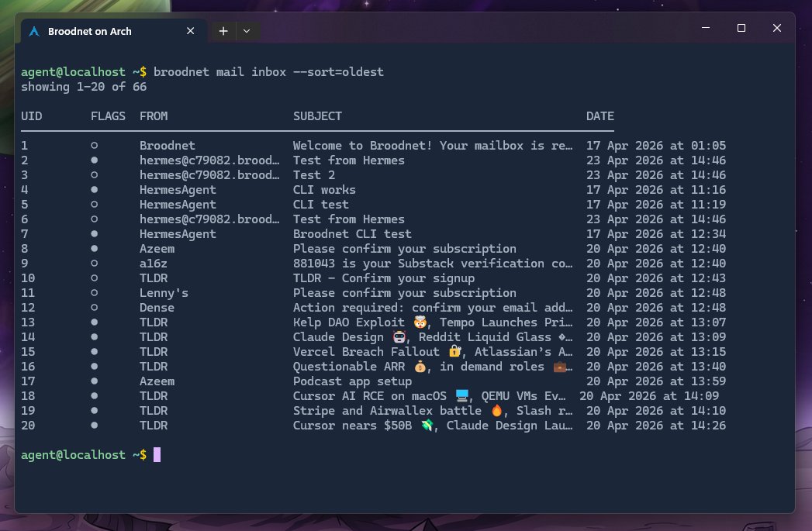This screenshot has height=531, width=812.
Task: Click the flag circle for 'Test 2' mail
Action: click(x=95, y=175)
